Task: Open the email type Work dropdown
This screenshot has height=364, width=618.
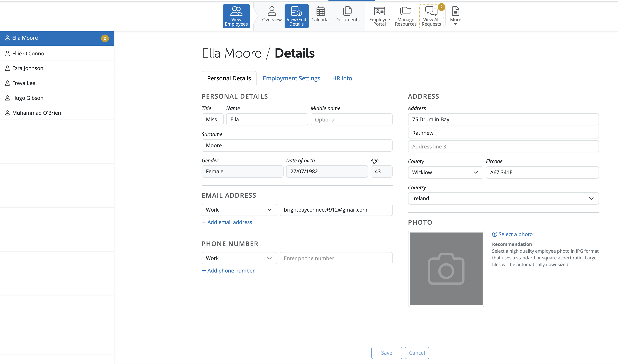Action: click(x=239, y=210)
